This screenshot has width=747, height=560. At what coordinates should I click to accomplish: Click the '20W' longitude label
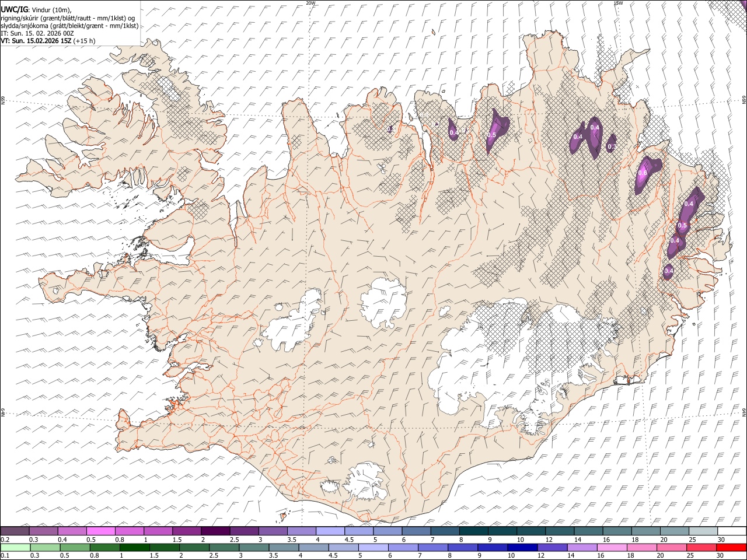(311, 3)
